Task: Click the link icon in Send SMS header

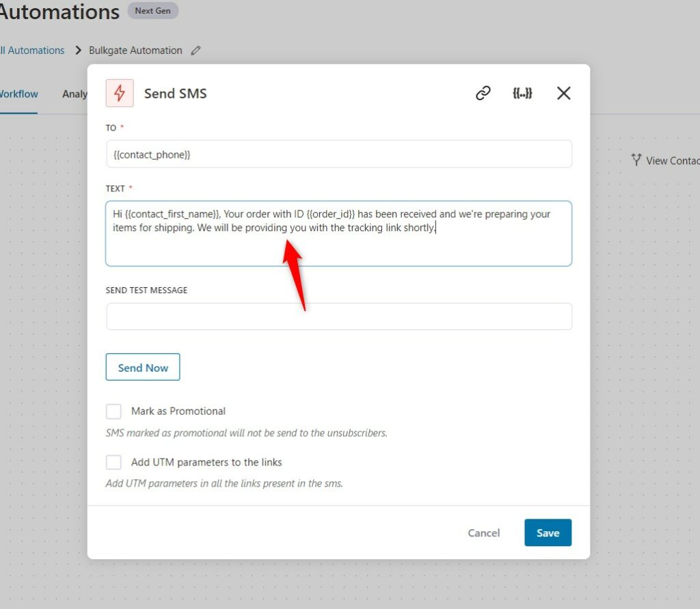Action: 483,94
